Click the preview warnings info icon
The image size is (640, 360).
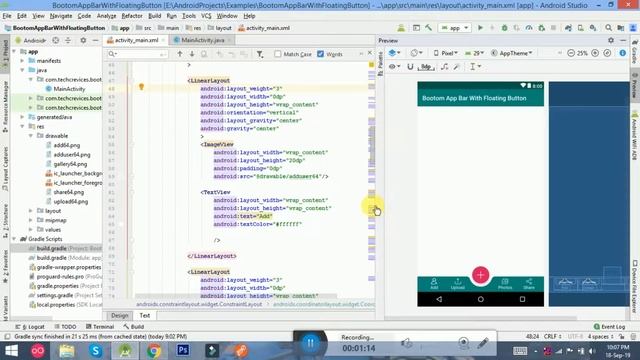622,53
